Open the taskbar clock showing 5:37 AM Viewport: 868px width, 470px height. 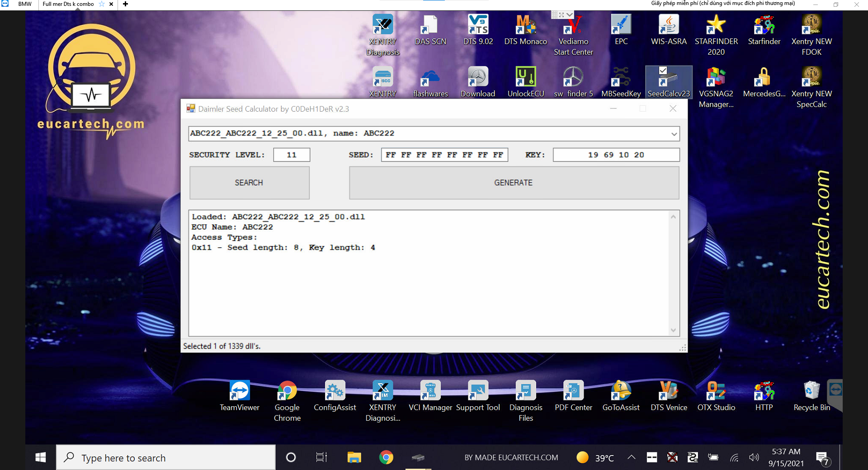[786, 457]
